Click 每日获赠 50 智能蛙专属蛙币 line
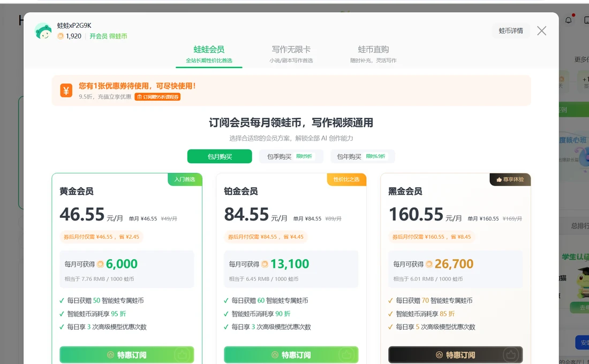This screenshot has width=589, height=364. pyautogui.click(x=105, y=300)
